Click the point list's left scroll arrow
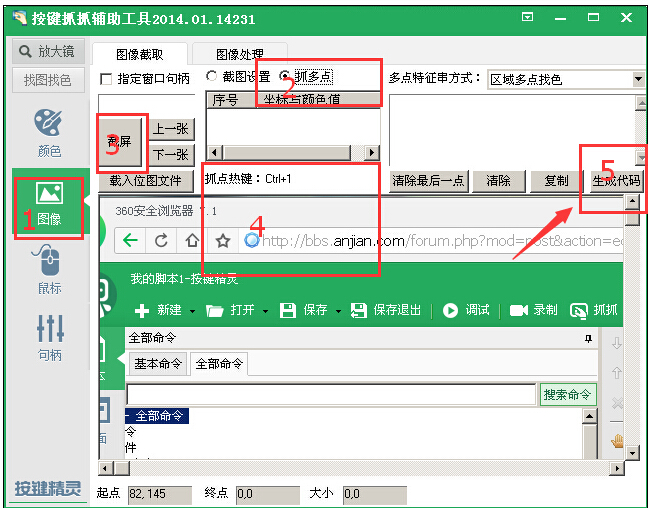This screenshot has height=508, width=650. click(x=214, y=153)
